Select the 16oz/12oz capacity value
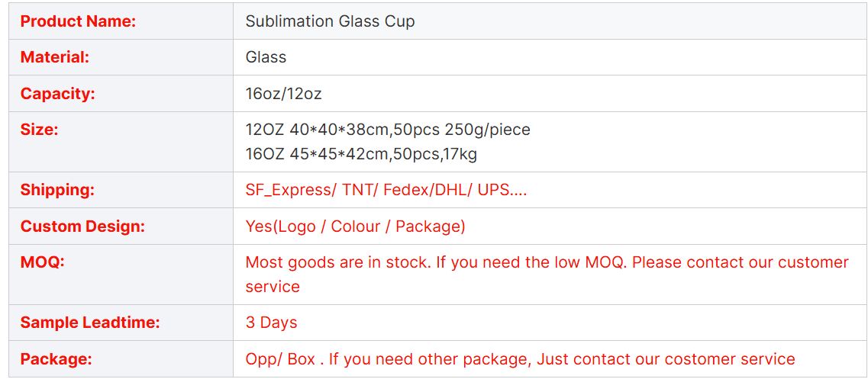Image resolution: width=868 pixels, height=379 pixels. pos(283,94)
